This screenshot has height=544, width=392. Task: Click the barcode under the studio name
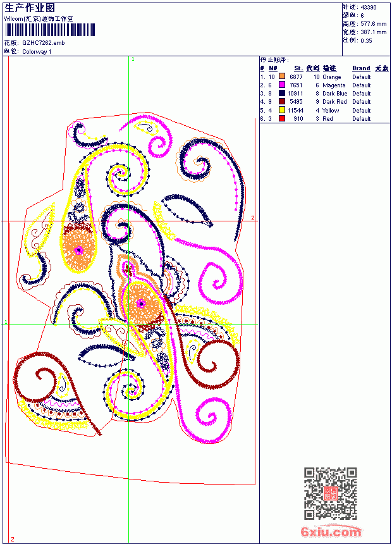click(x=49, y=30)
